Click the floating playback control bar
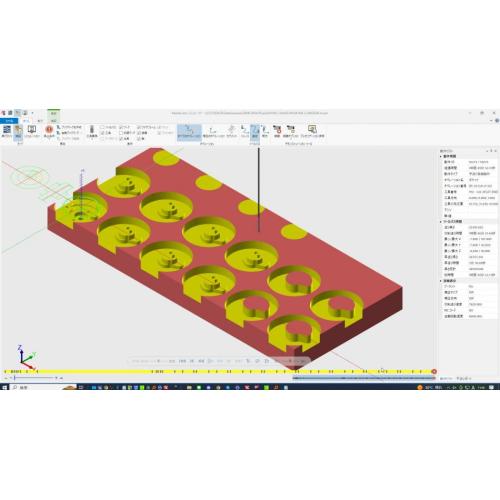 tap(219, 361)
